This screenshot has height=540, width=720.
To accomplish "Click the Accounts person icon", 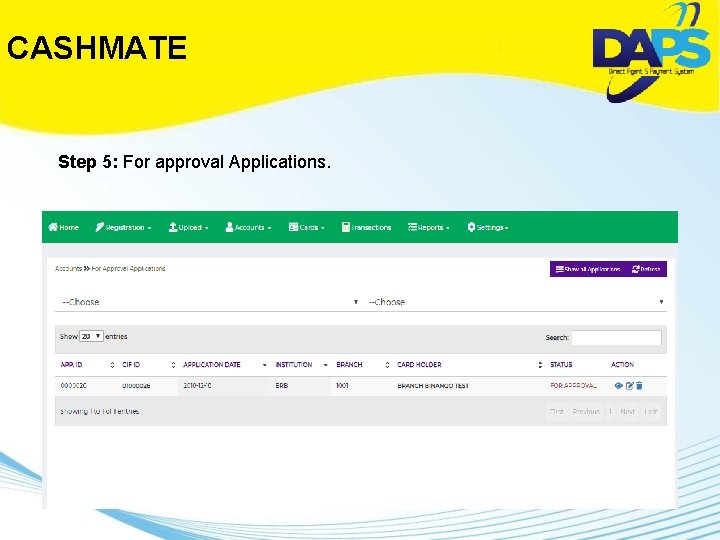I will (x=229, y=227).
